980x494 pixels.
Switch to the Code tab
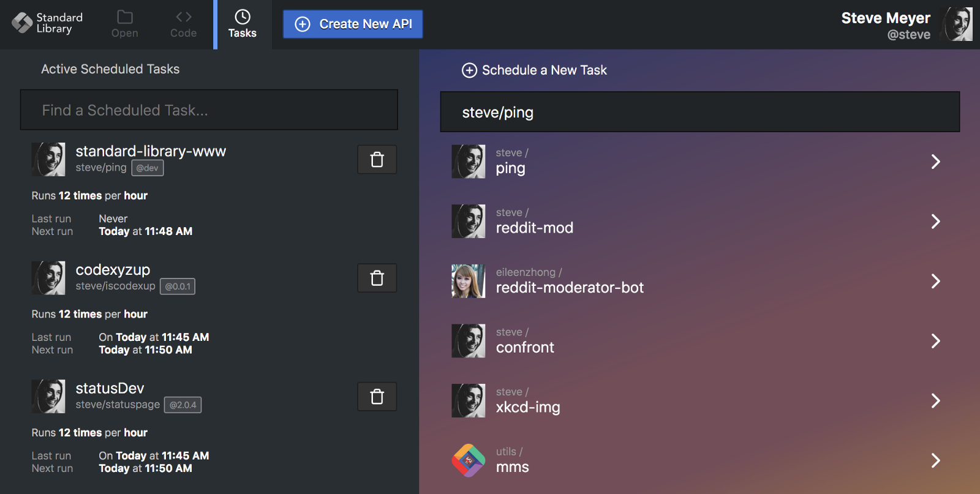pyautogui.click(x=183, y=24)
